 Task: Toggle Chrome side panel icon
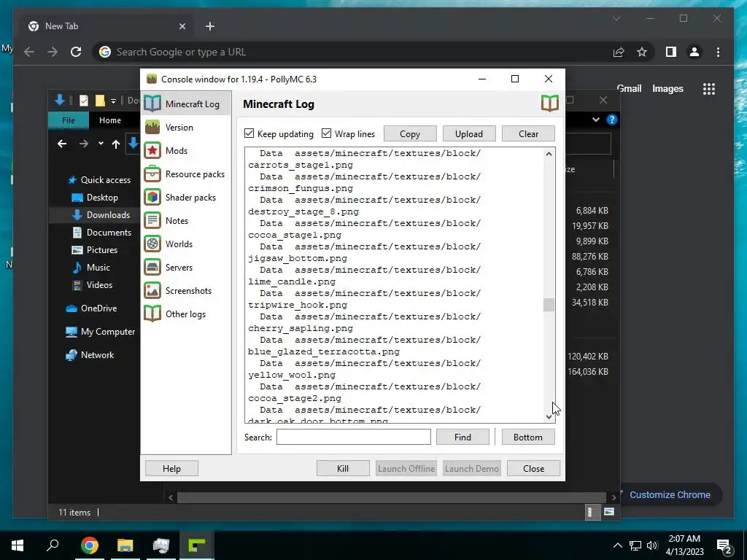(x=671, y=52)
